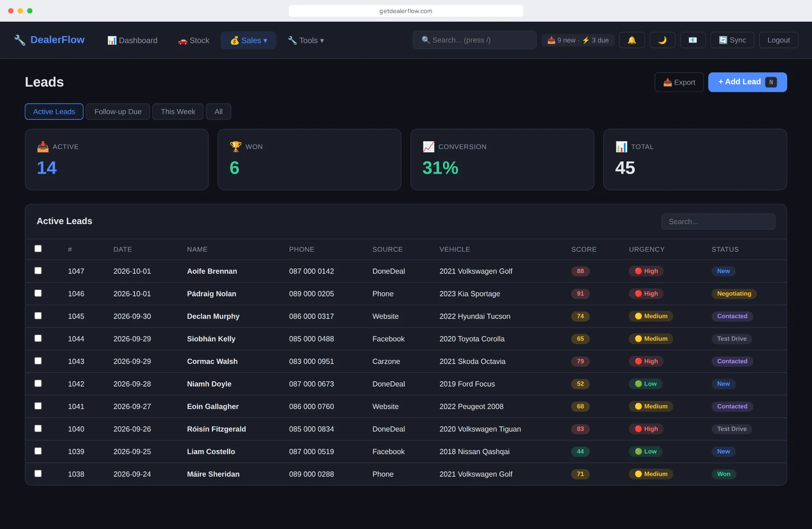Click the Add Lead button
The height and width of the screenshot is (529, 812).
747,82
